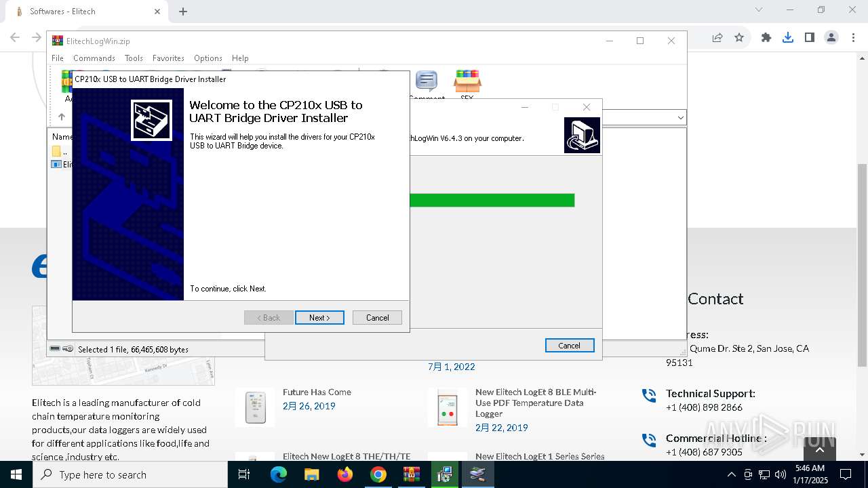Open the Commands menu in WinRAR
The width and height of the screenshot is (868, 488).
pos(94,58)
